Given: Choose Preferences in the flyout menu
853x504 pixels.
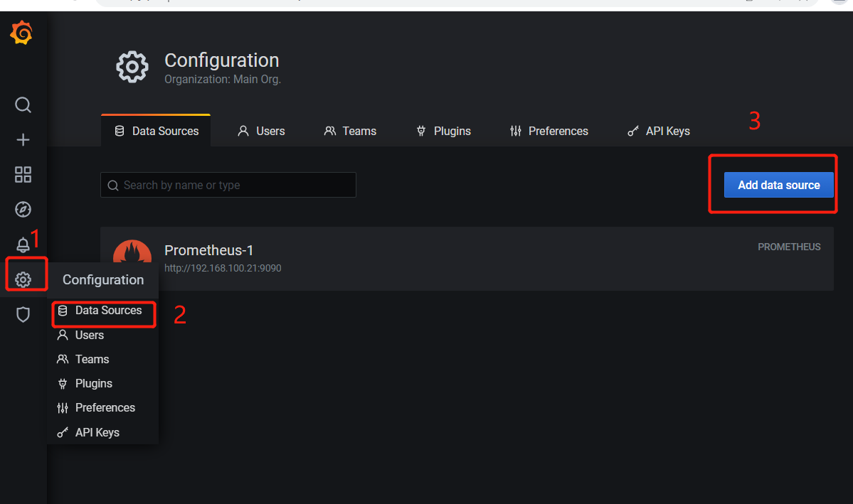Looking at the screenshot, I should [x=103, y=408].
